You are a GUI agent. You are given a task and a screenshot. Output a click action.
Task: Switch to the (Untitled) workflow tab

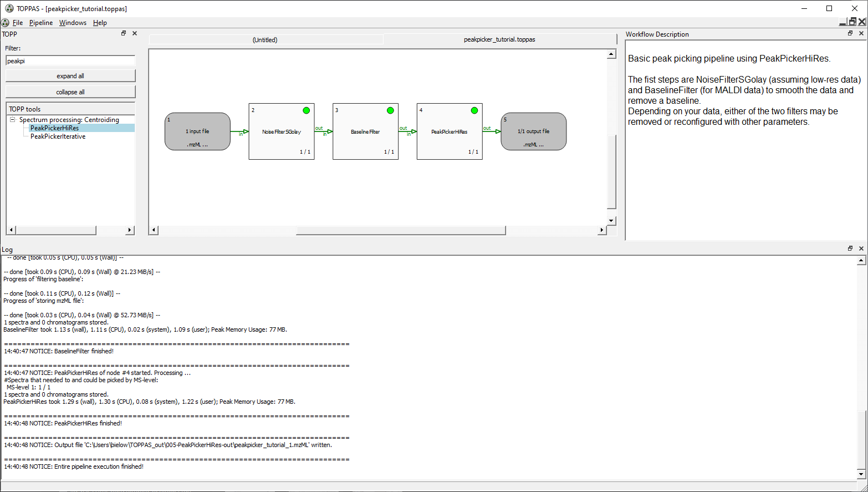[x=265, y=40]
